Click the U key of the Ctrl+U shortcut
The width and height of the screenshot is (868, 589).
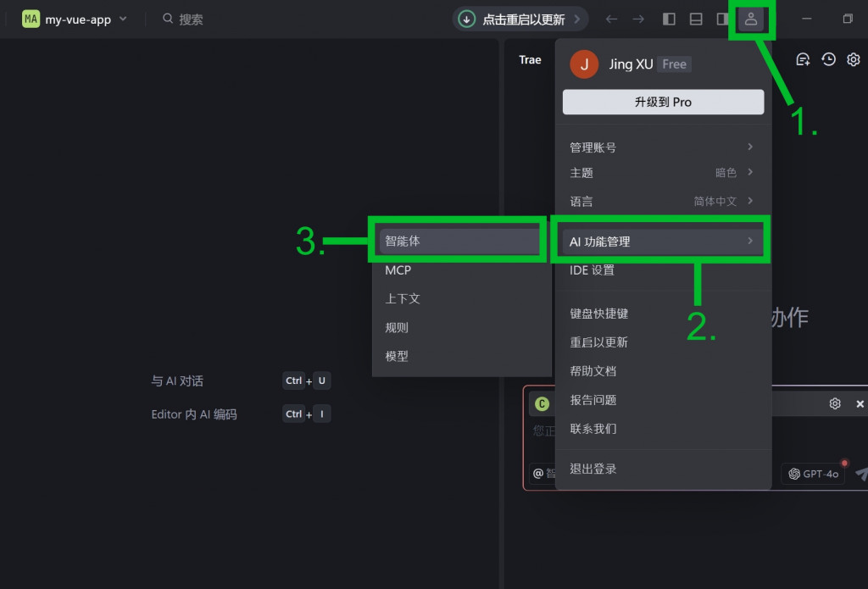tap(321, 381)
